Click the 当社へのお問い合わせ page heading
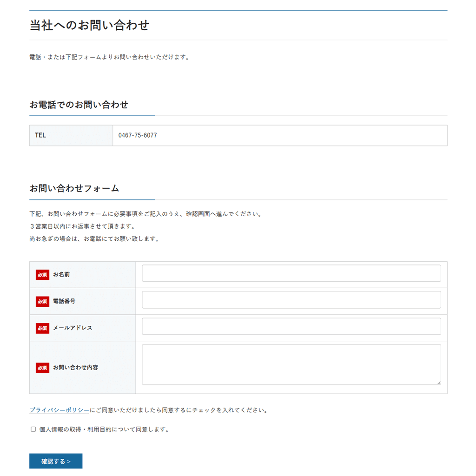The image size is (476, 476). pyautogui.click(x=89, y=25)
